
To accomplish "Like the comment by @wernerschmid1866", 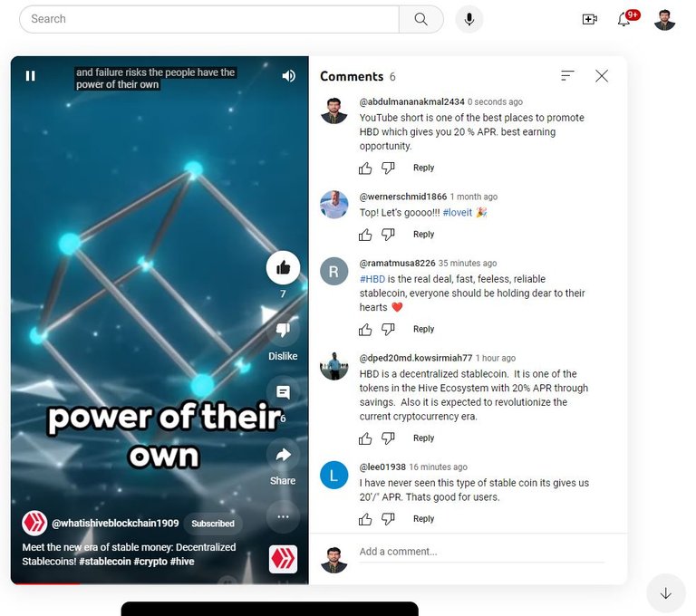I will (x=365, y=235).
